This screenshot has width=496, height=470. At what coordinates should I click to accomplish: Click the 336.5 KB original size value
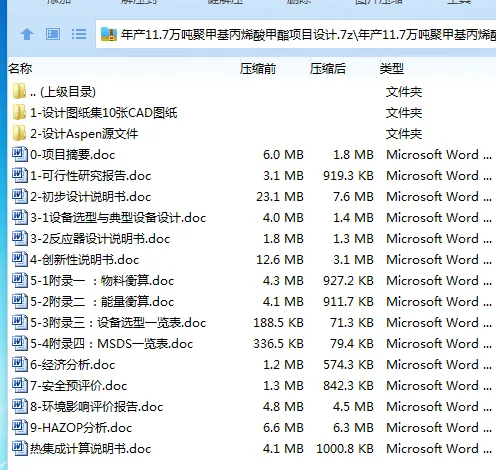pos(278,344)
